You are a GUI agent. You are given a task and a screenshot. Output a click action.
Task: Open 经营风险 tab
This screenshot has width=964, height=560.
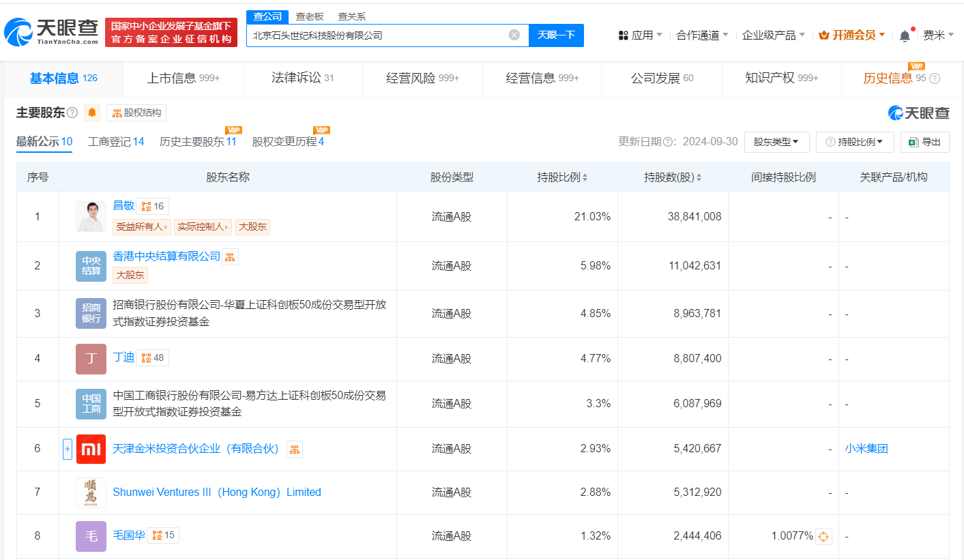422,78
